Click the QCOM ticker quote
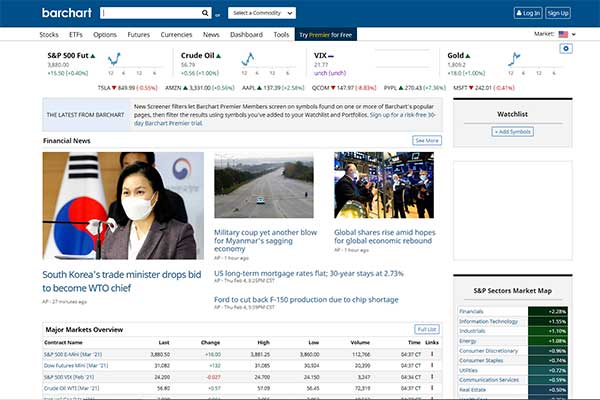 344,88
